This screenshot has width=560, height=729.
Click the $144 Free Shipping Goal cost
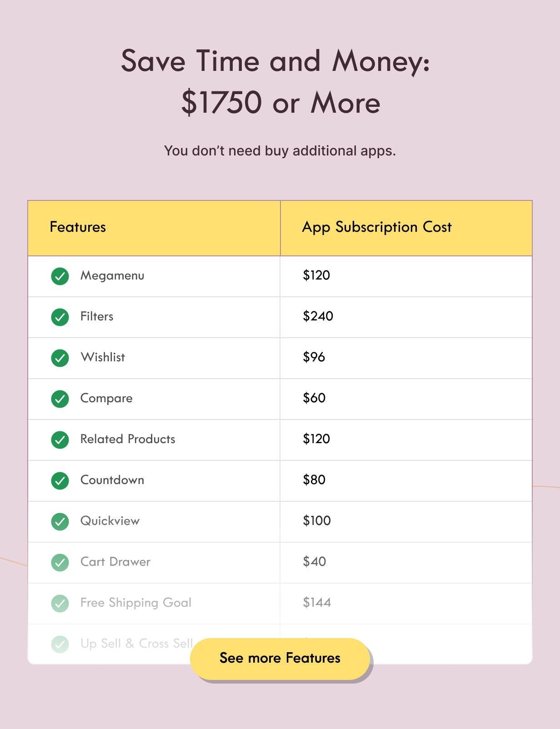tap(317, 603)
